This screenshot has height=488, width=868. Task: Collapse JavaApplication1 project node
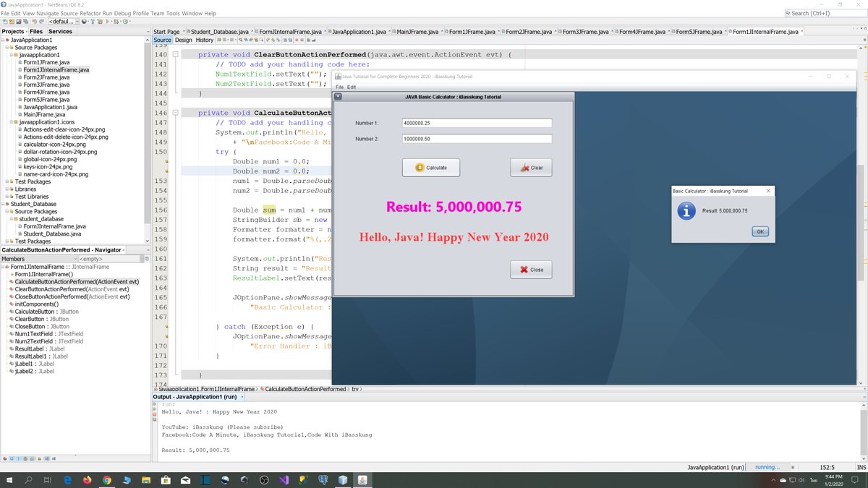pyautogui.click(x=4, y=40)
